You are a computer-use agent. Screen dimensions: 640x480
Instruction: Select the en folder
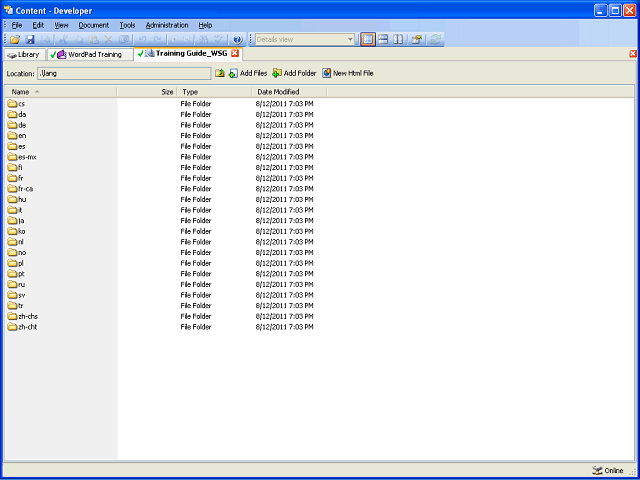[x=17, y=136]
